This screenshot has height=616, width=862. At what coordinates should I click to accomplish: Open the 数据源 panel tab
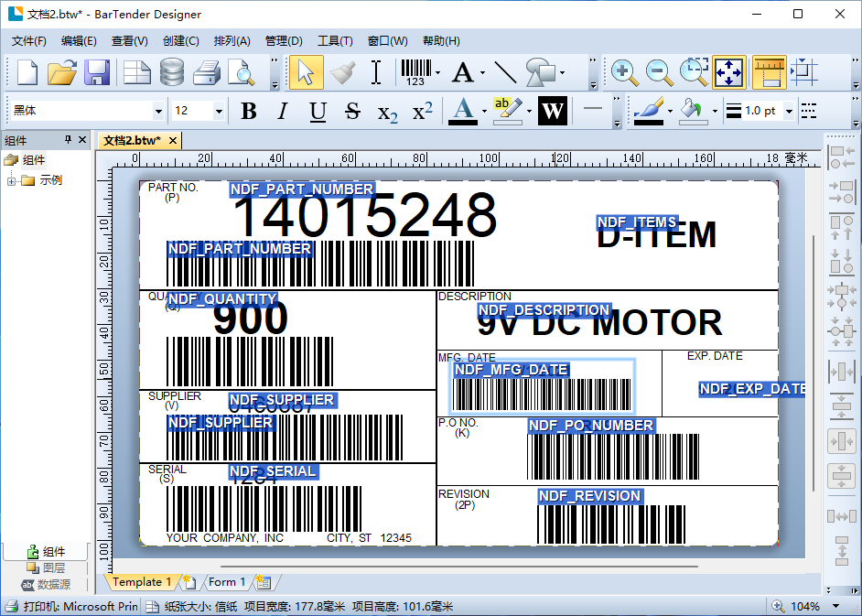click(46, 585)
